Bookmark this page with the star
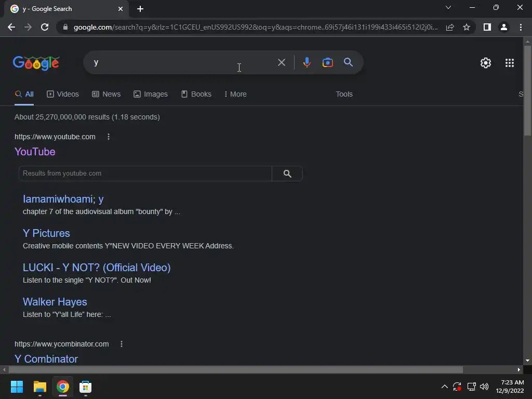This screenshot has width=532, height=399. point(467,27)
